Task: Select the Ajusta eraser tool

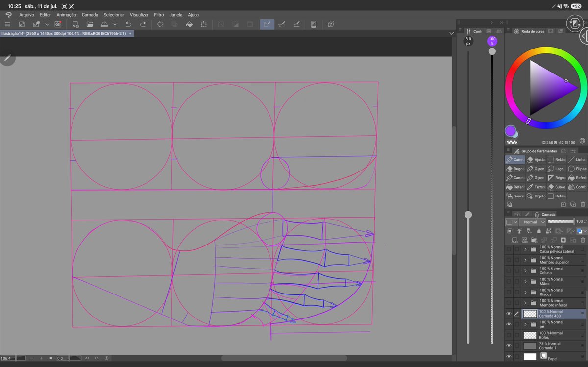Action: pyautogui.click(x=536, y=159)
